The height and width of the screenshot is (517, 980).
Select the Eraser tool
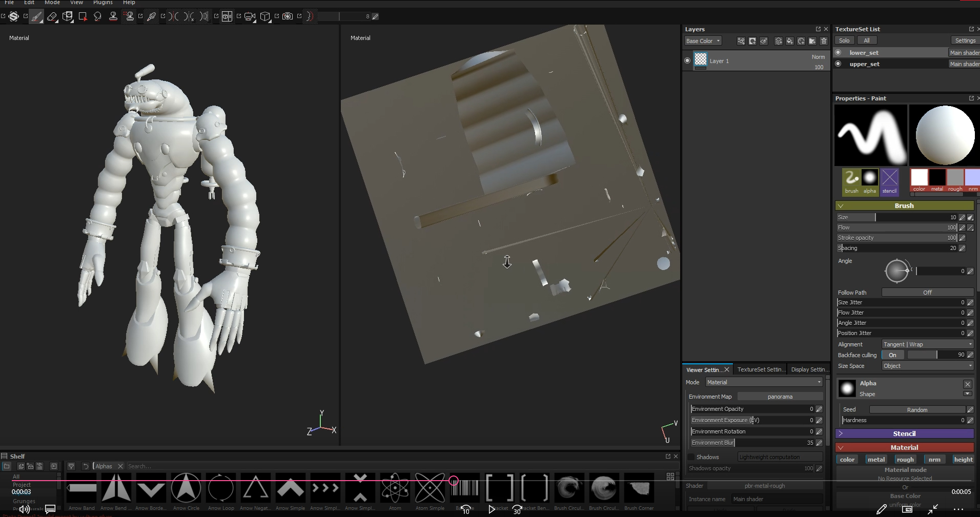(x=52, y=16)
